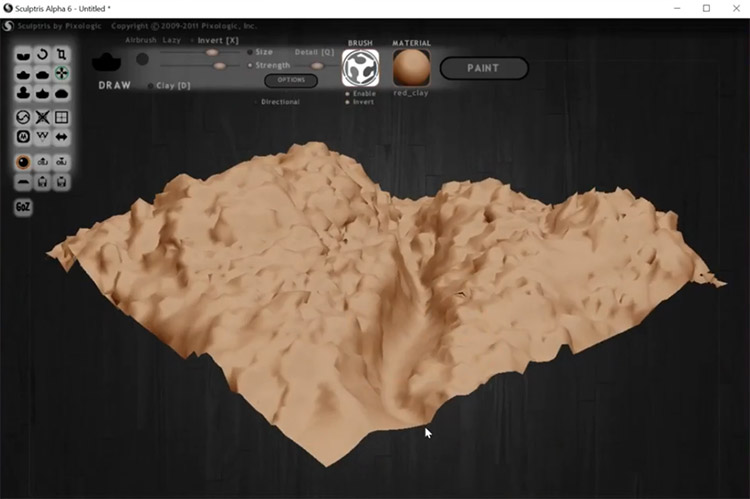This screenshot has height=499, width=750.
Task: Toggle the Directional option
Action: pyautogui.click(x=277, y=102)
